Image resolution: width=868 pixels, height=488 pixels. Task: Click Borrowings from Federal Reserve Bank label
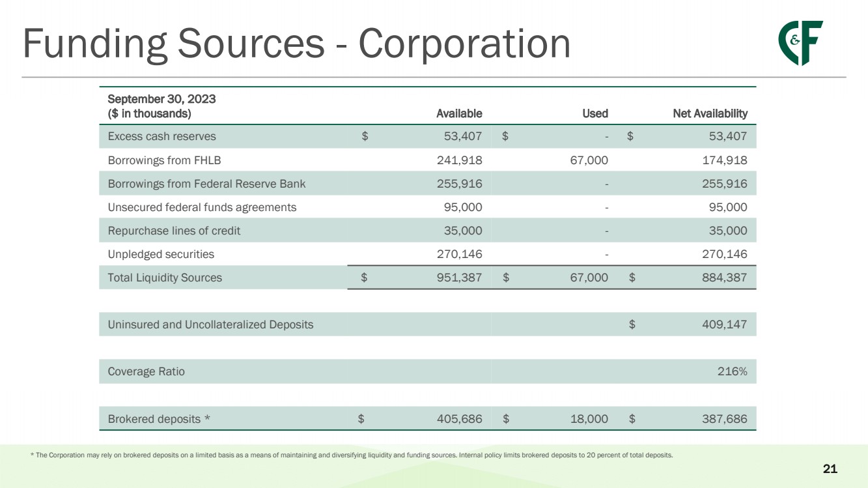pos(206,184)
